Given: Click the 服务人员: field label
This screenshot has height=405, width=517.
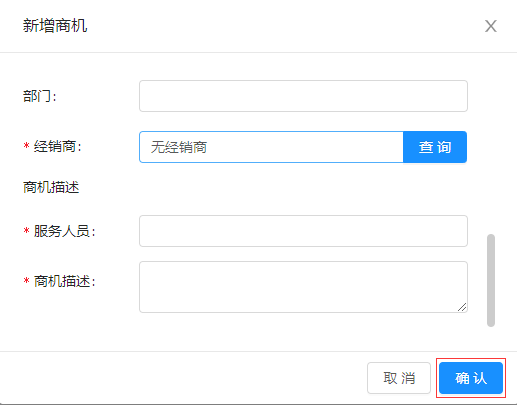Looking at the screenshot, I should (65, 231).
